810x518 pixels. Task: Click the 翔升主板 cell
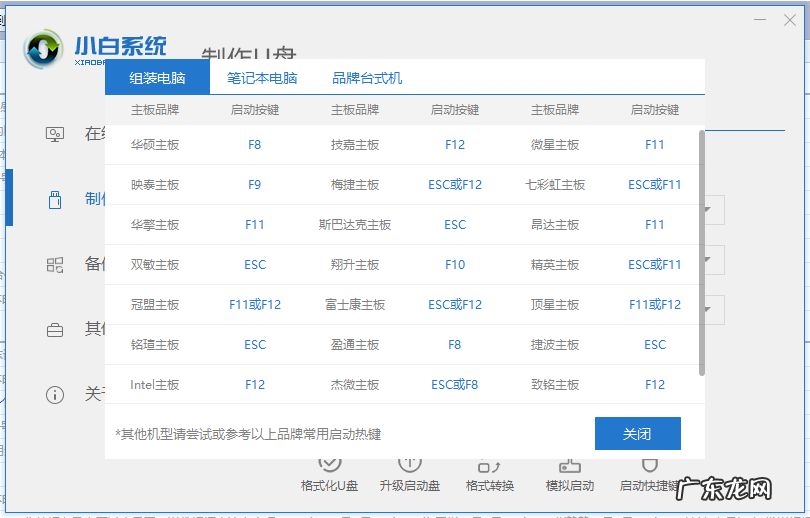(x=355, y=265)
